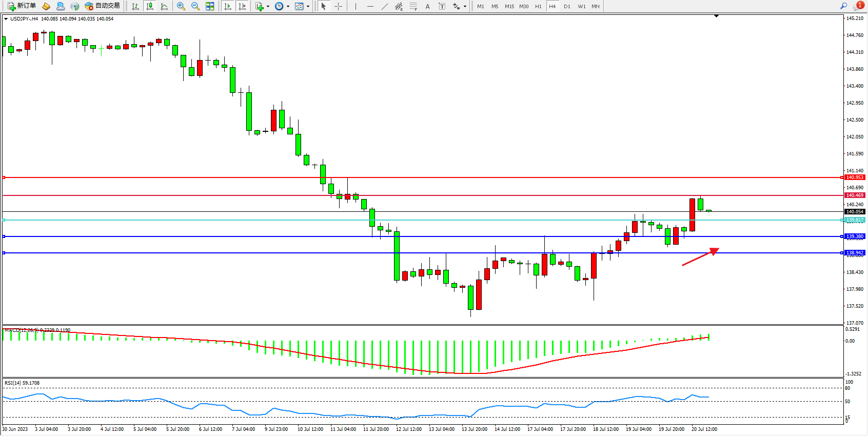This screenshot has height=436, width=868.
Task: Toggle chart auto scroll
Action: [x=228, y=6]
